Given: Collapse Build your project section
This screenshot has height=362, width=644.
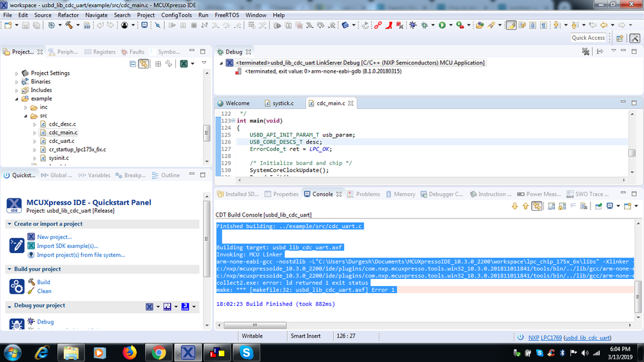Looking at the screenshot, I should tap(9, 269).
